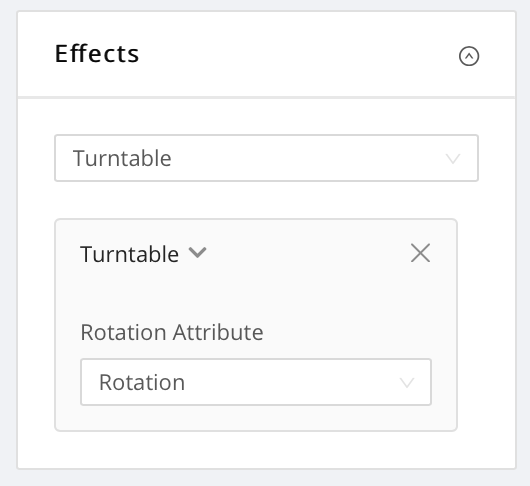
Task: Click the Turntable card title text
Action: click(129, 254)
